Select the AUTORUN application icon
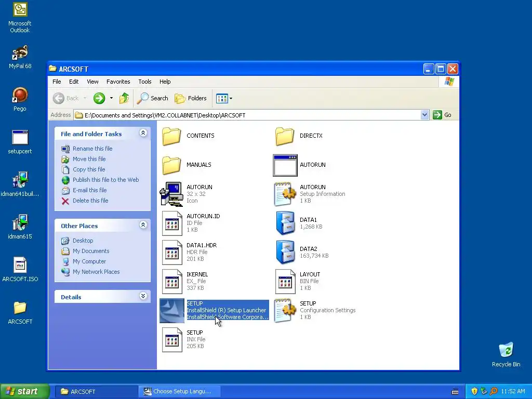532x399 pixels. tap(285, 165)
